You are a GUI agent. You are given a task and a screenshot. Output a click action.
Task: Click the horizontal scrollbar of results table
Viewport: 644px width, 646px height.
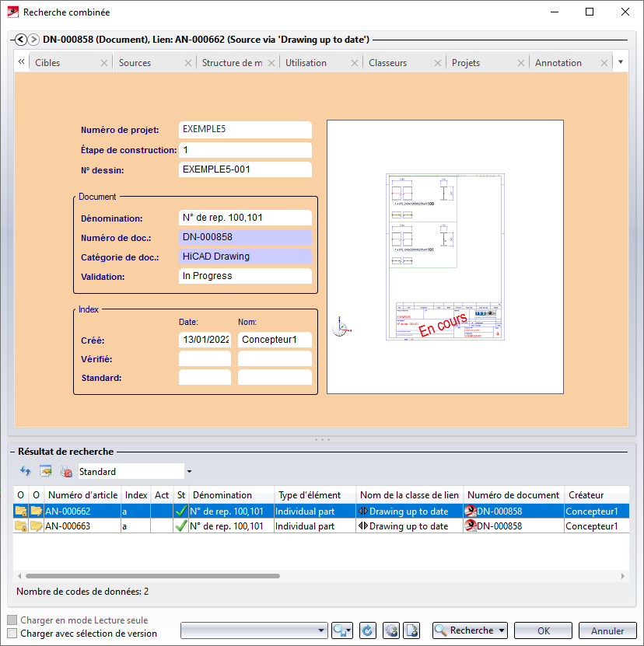point(152,576)
